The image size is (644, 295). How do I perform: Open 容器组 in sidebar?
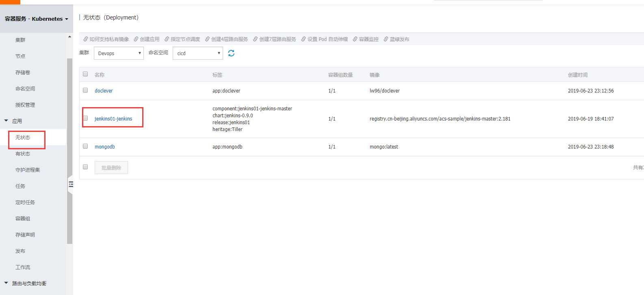point(23,218)
